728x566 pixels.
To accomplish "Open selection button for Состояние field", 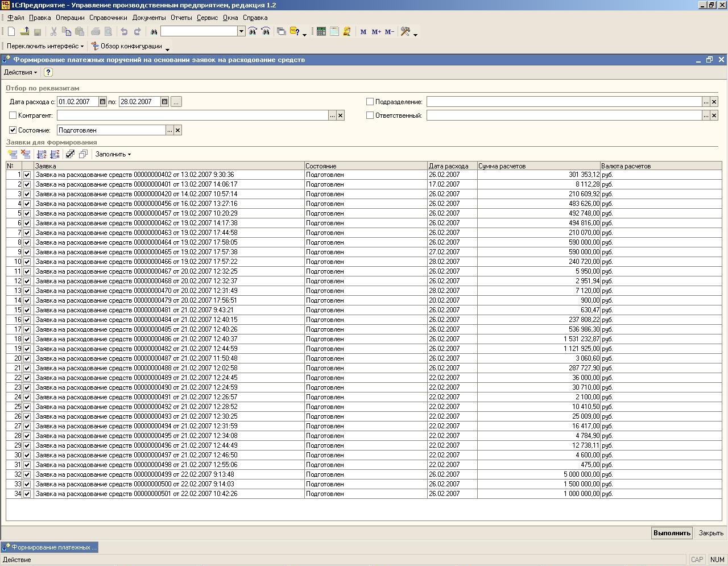I will tap(169, 130).
